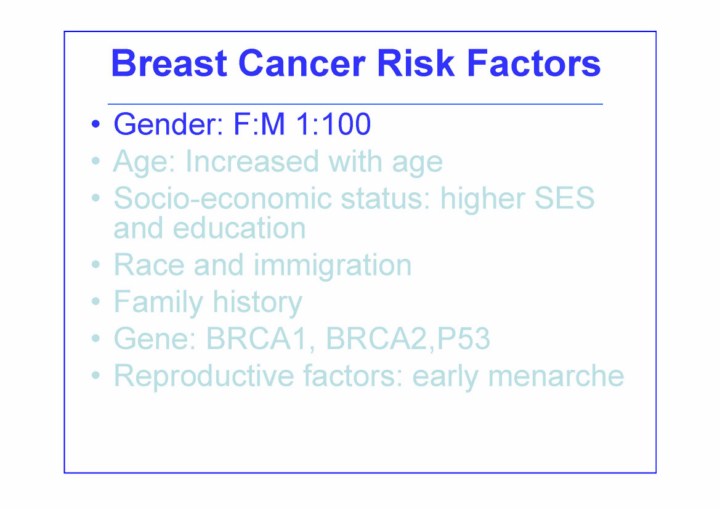
Task: Click the bullet dot before Gene
Action: point(95,339)
